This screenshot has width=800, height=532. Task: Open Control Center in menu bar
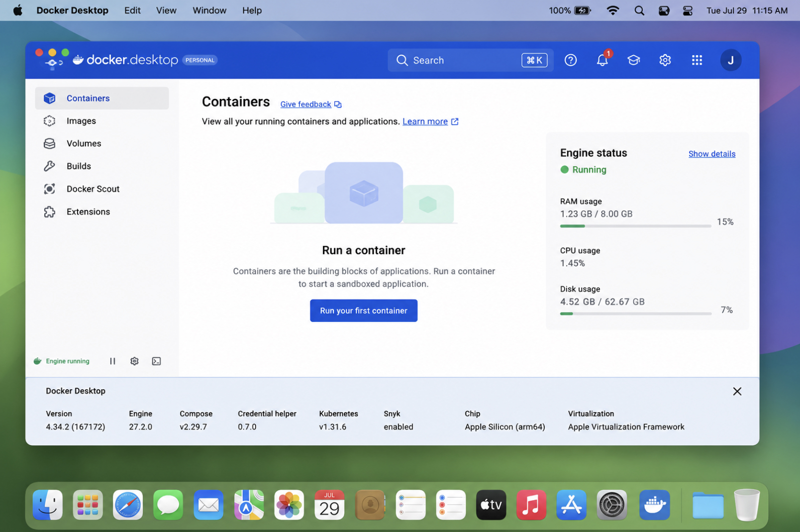(688, 10)
